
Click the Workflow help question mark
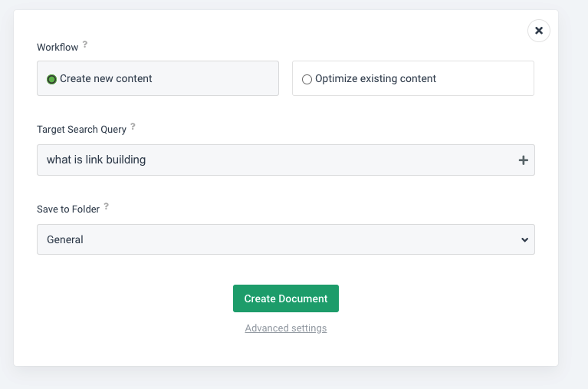pyautogui.click(x=85, y=45)
